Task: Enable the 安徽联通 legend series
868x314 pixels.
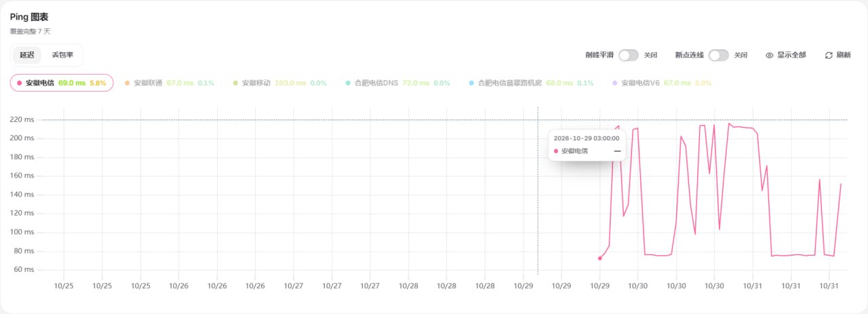Action: [x=169, y=83]
